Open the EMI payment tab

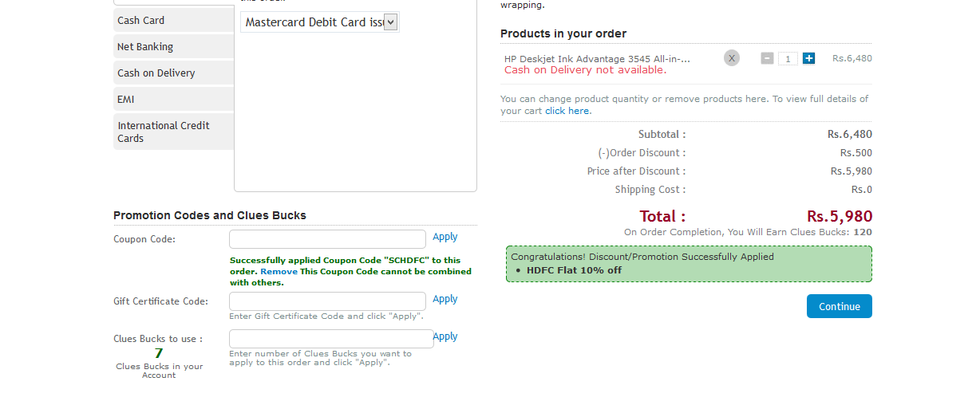(x=173, y=99)
